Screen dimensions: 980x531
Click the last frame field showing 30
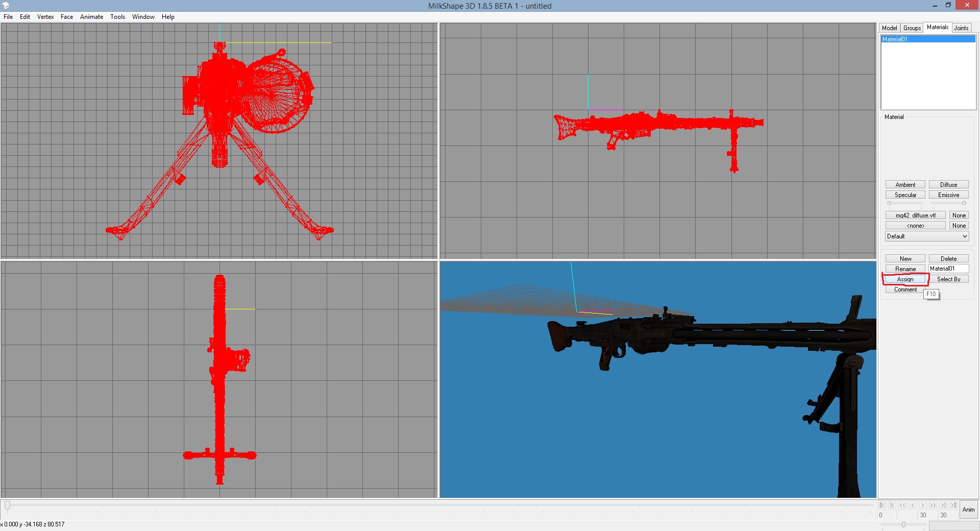tap(948, 515)
